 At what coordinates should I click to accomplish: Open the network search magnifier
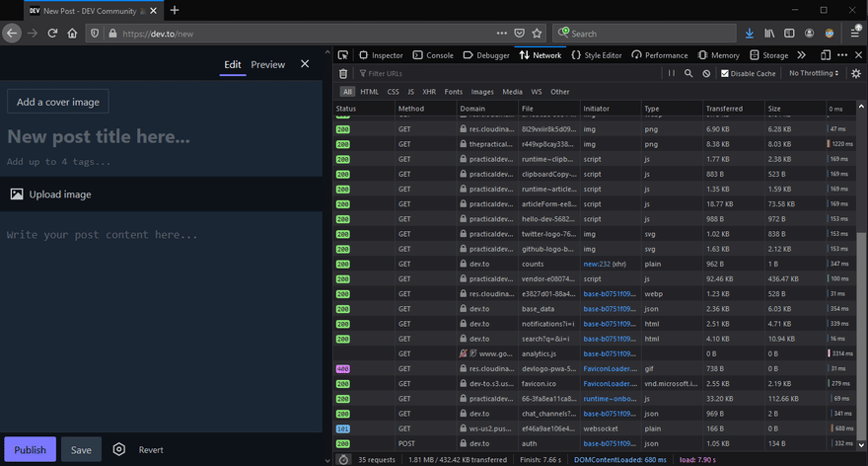point(688,73)
